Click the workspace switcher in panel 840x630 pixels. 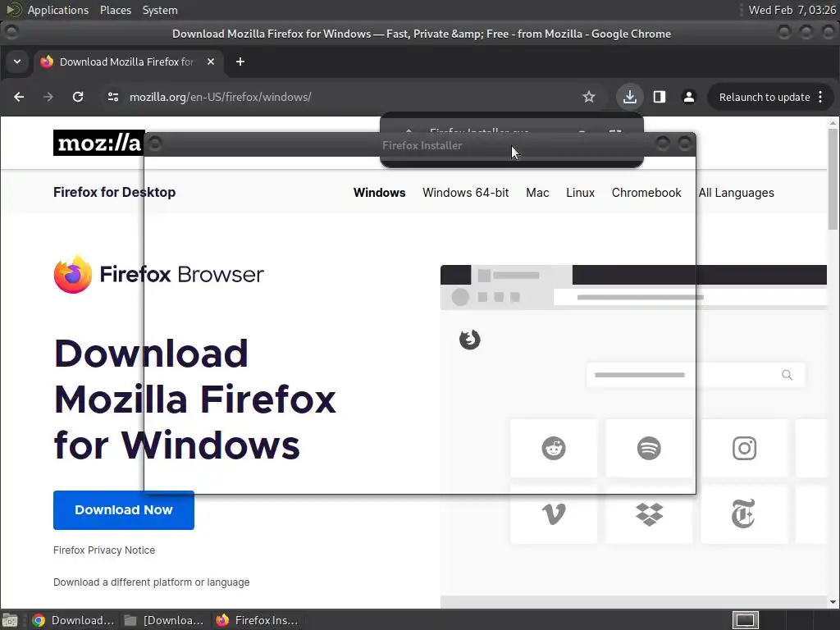click(x=745, y=620)
